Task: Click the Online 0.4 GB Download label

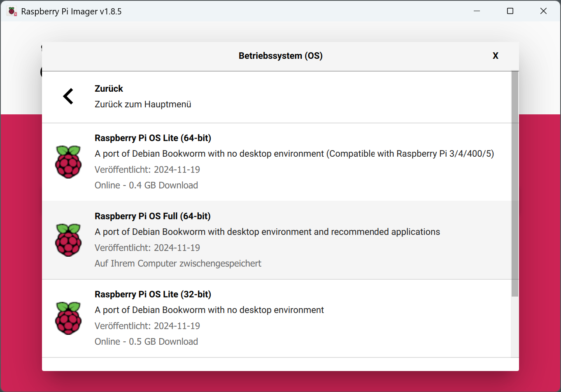Action: [146, 185]
